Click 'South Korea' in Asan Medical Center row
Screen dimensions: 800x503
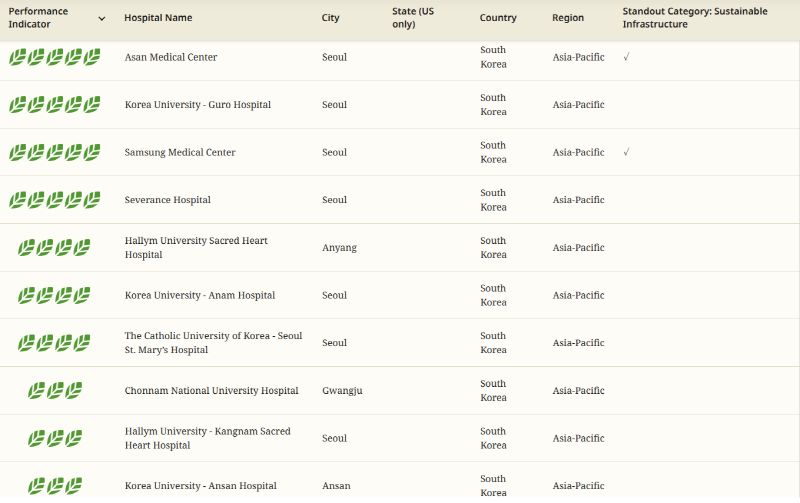[x=493, y=57]
